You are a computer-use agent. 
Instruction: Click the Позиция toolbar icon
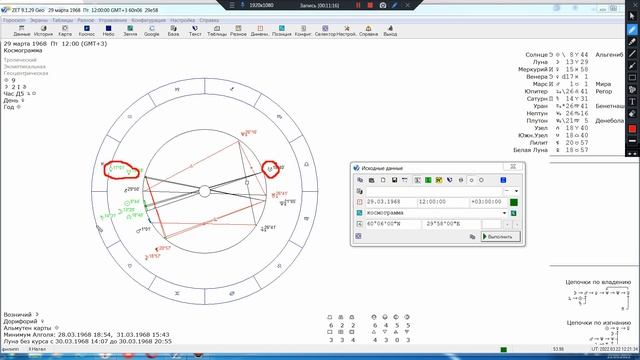tap(282, 31)
